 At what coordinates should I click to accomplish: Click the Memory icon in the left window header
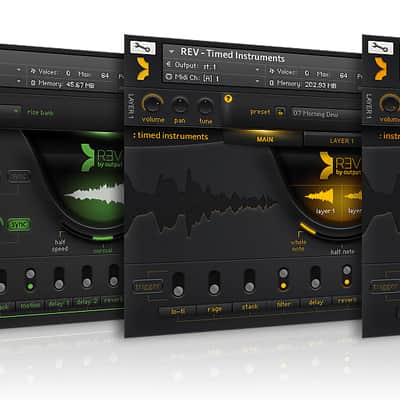click(x=33, y=83)
